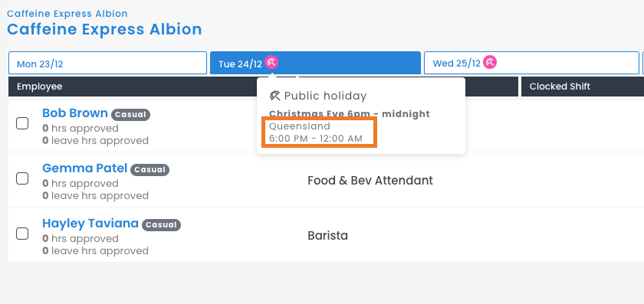Open Hayley Taviana's employee profile
Image resolution: width=644 pixels, height=304 pixels.
[x=90, y=224]
